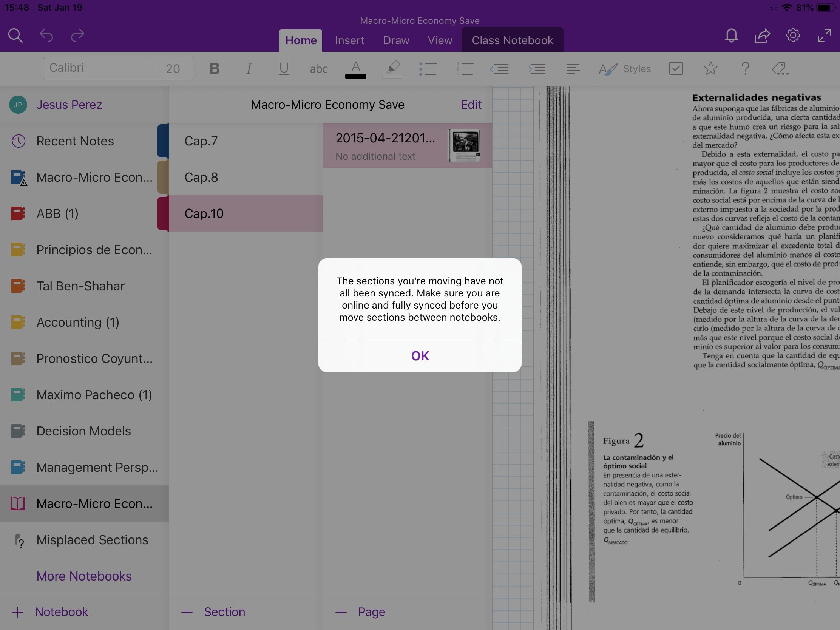Click the bulleted list icon
The height and width of the screenshot is (630, 840).
point(428,69)
